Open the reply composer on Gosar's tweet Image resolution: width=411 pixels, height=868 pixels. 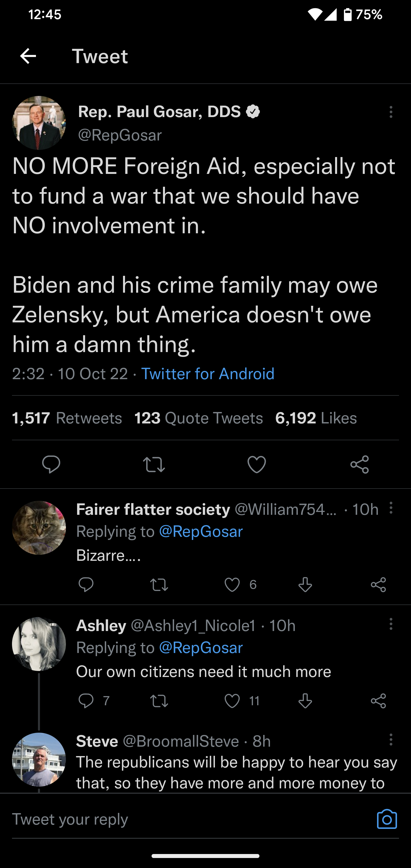51,465
